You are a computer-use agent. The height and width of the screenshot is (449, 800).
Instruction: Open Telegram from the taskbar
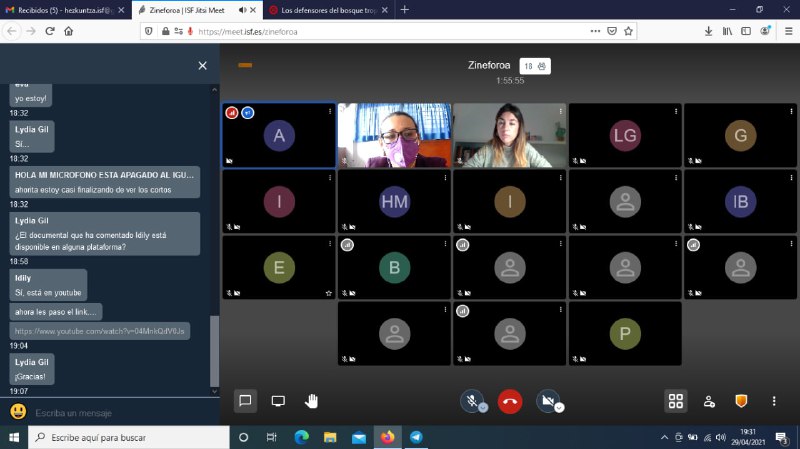point(416,437)
